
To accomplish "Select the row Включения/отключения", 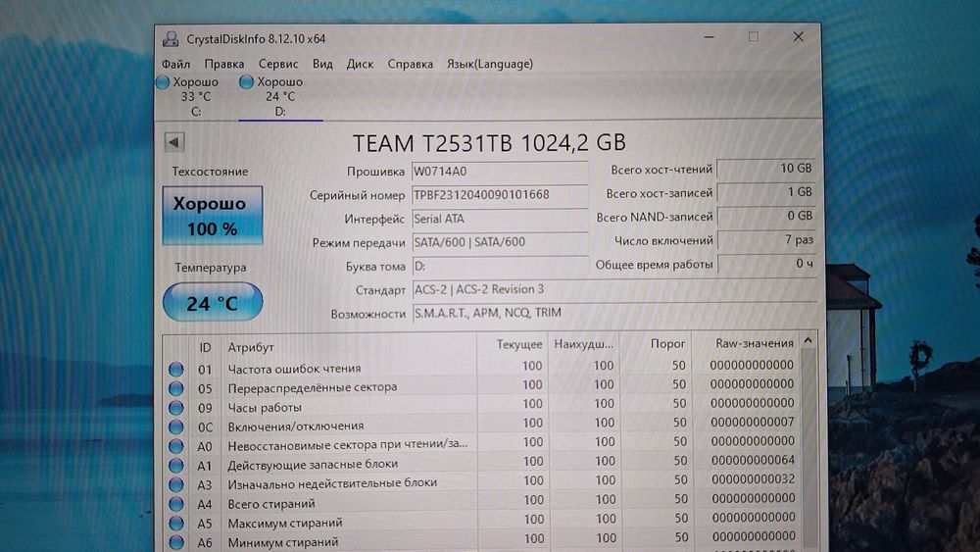I will 481,425.
